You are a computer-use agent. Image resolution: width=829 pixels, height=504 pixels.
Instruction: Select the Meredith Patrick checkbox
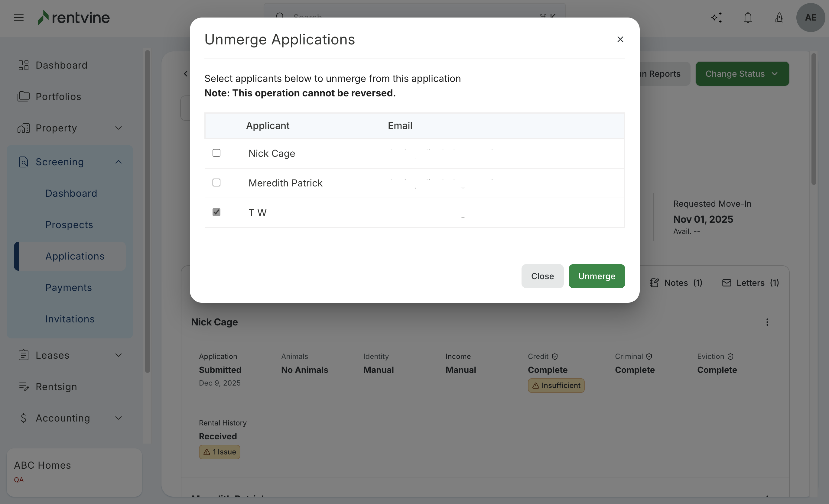[216, 183]
